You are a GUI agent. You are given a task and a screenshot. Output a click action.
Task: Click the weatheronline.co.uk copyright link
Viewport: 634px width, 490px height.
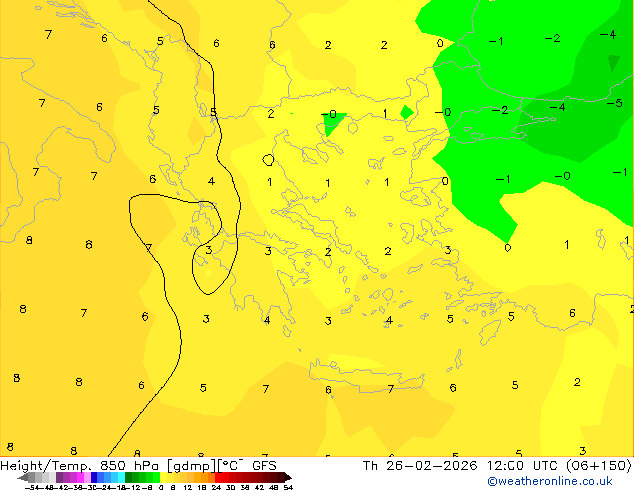pos(550,481)
